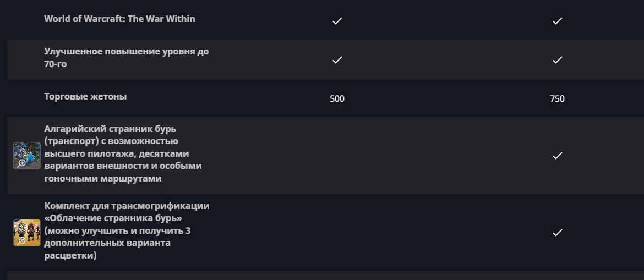This screenshot has height=280, width=644.
Task: Open the Stormrider transmog set thumbnail
Action: pyautogui.click(x=27, y=232)
